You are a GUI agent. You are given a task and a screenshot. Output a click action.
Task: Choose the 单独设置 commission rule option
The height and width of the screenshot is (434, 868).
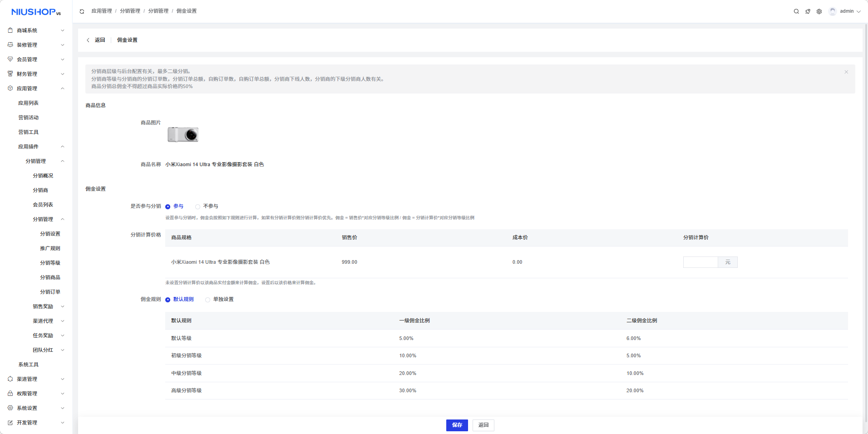point(208,300)
